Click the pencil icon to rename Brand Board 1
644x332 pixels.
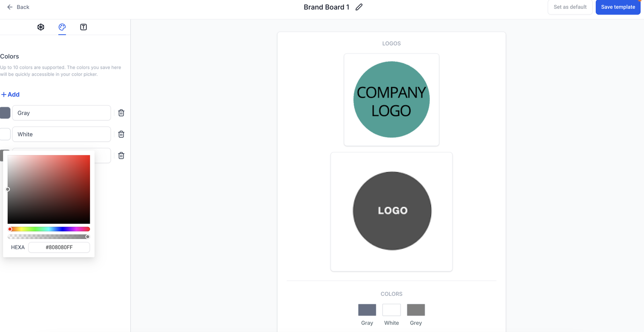pos(359,7)
